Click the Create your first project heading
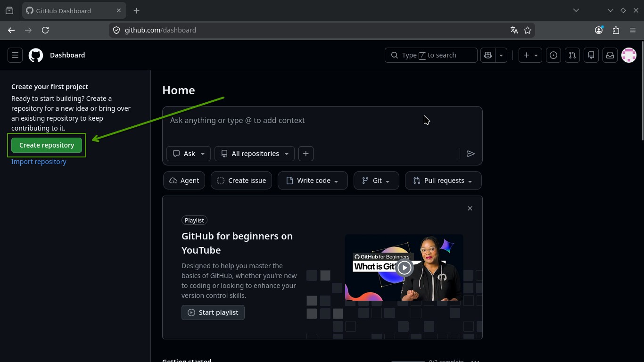This screenshot has height=362, width=644. [x=50, y=87]
